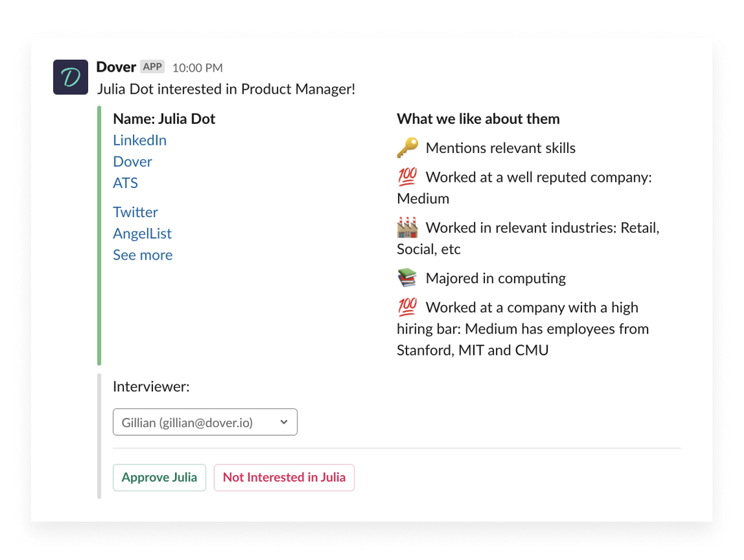Open the Dover candidate link
Screen dimensions: 744x560
tap(132, 161)
